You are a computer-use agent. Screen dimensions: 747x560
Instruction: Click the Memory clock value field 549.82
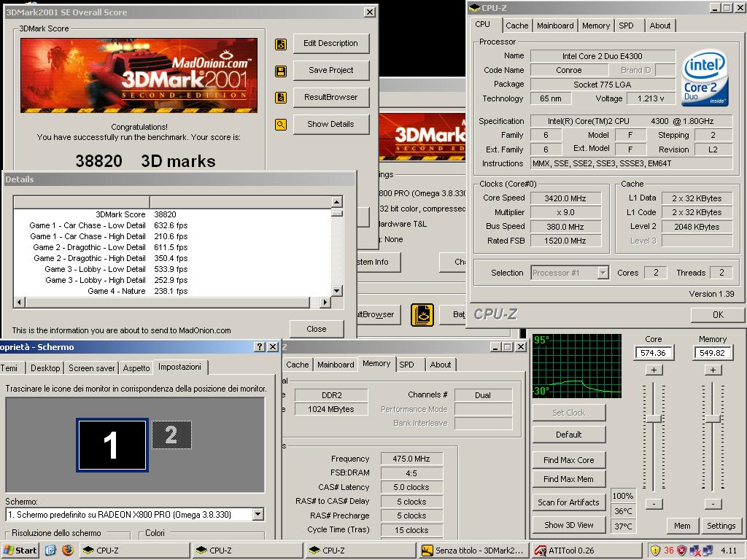coord(712,353)
